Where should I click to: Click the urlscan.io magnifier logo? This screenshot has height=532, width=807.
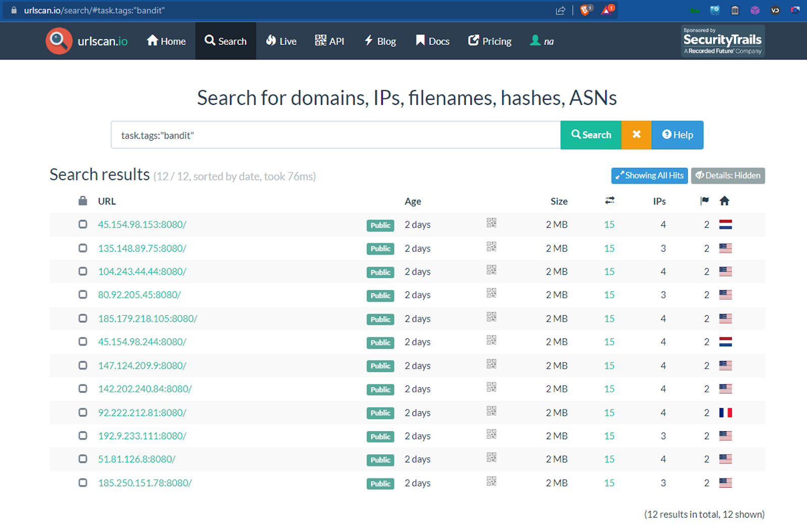pos(59,41)
